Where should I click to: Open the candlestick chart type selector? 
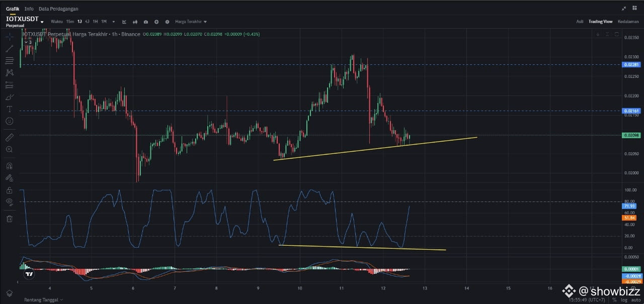[135, 22]
